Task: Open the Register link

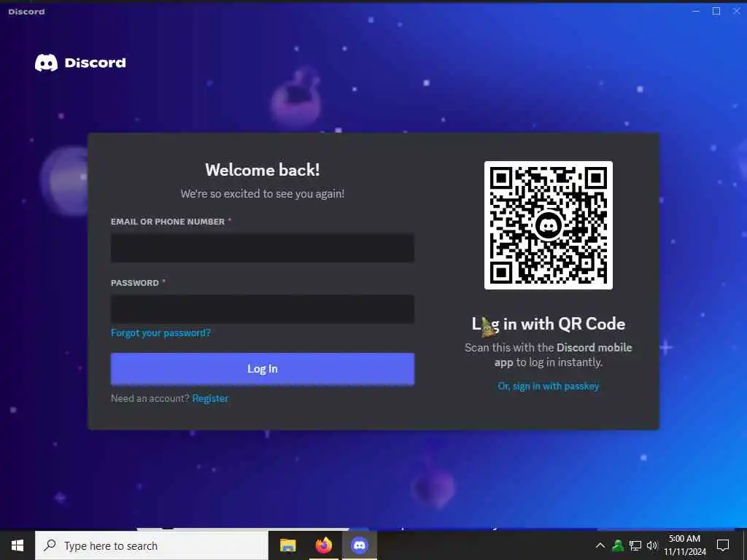Action: pyautogui.click(x=210, y=399)
